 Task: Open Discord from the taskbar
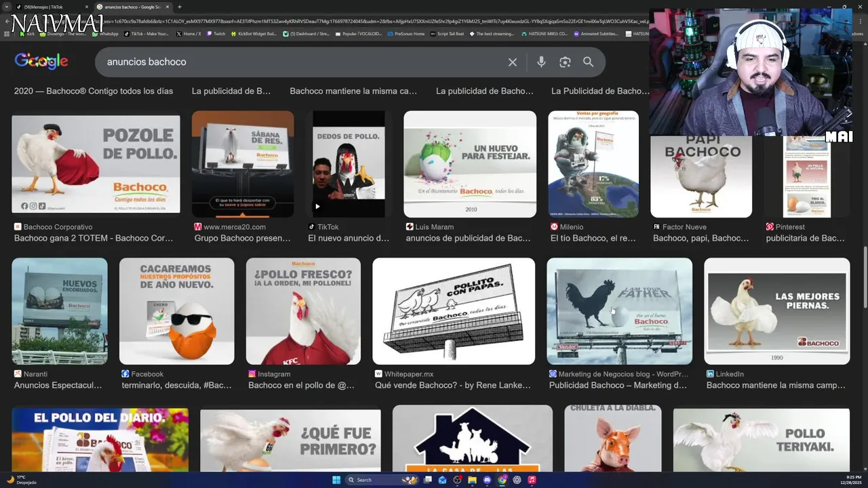[x=487, y=480]
